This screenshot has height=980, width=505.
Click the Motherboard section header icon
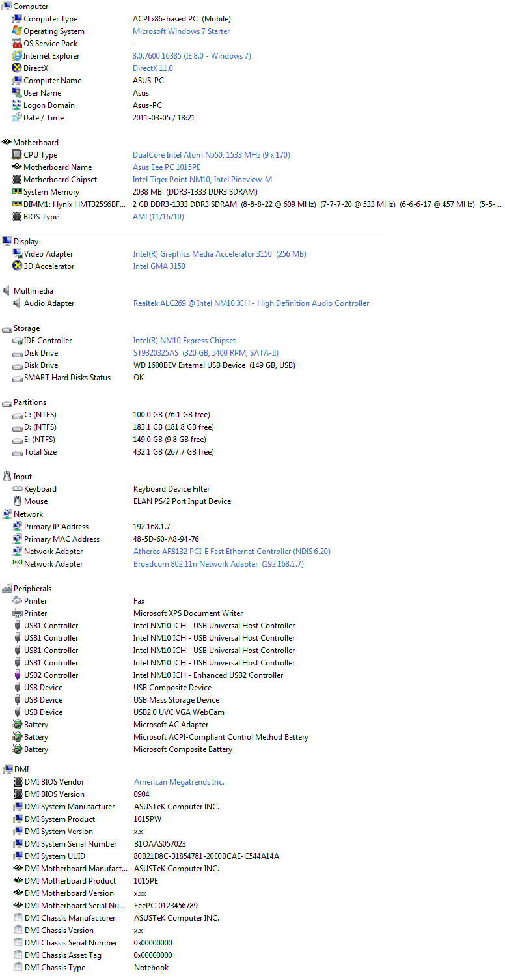[7, 142]
